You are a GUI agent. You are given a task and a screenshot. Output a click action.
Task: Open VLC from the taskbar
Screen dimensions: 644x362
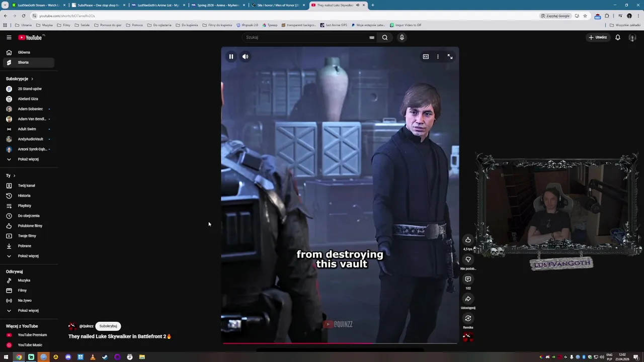point(93,357)
